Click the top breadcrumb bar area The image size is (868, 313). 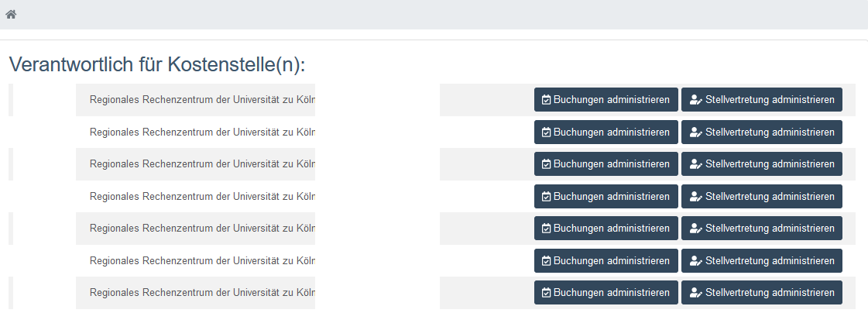(x=434, y=15)
